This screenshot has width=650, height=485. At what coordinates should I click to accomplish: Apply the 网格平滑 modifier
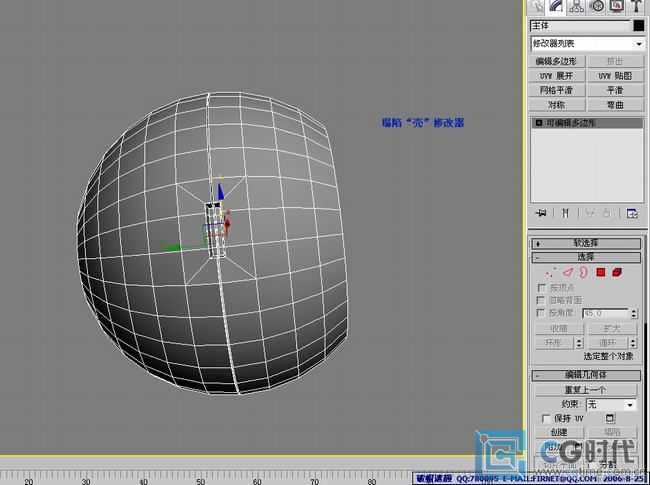click(557, 90)
